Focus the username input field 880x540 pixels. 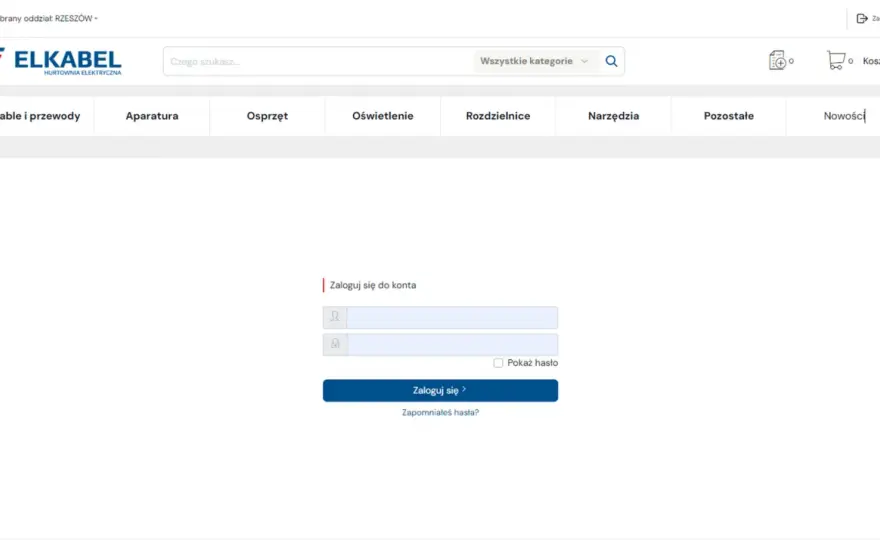click(x=452, y=318)
